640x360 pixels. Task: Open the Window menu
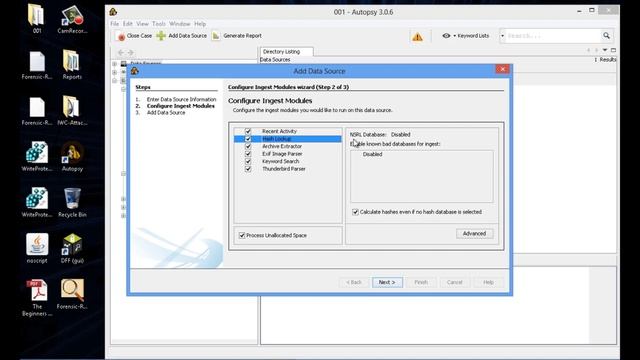coord(180,24)
